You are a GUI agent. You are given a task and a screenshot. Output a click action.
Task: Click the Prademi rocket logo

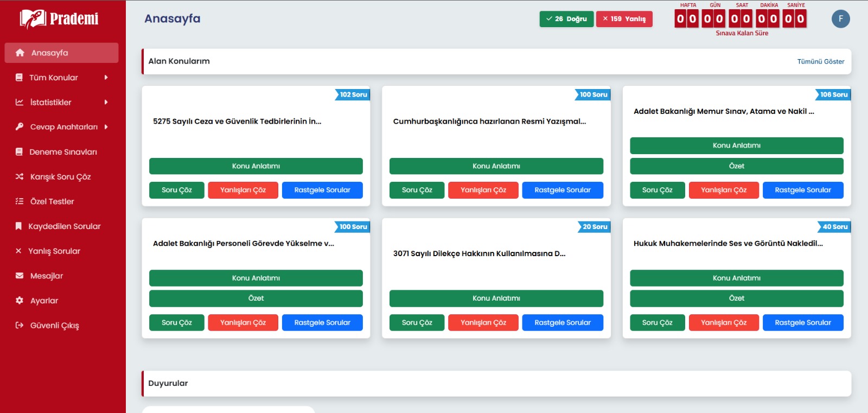point(33,19)
